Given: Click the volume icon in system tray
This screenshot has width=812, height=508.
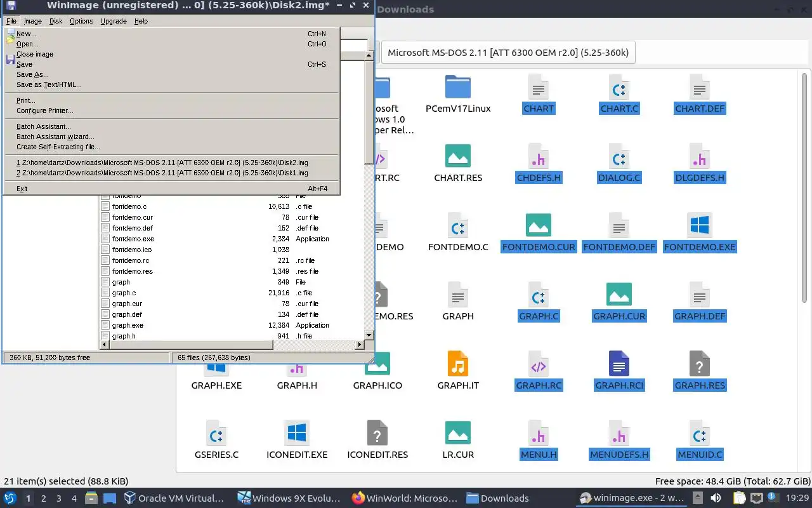Looking at the screenshot, I should point(716,498).
